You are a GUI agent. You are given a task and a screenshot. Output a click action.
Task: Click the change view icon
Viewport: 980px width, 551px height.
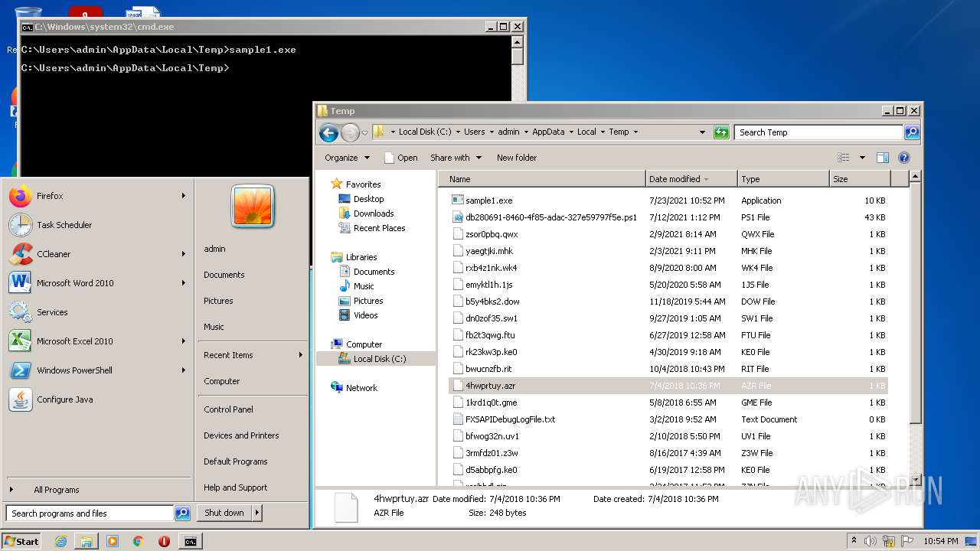coord(844,158)
